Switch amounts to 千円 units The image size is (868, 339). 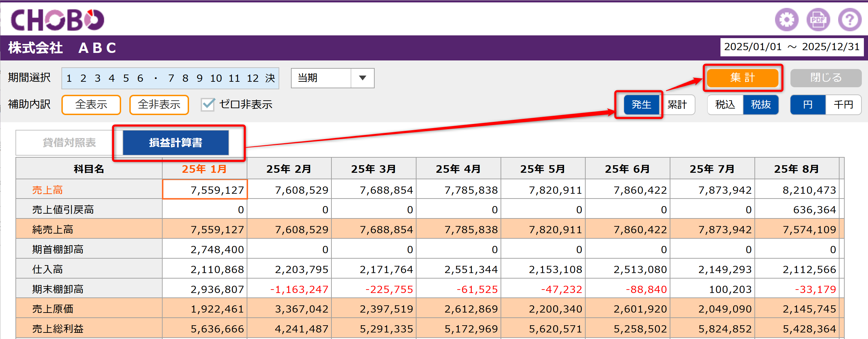[x=843, y=104]
